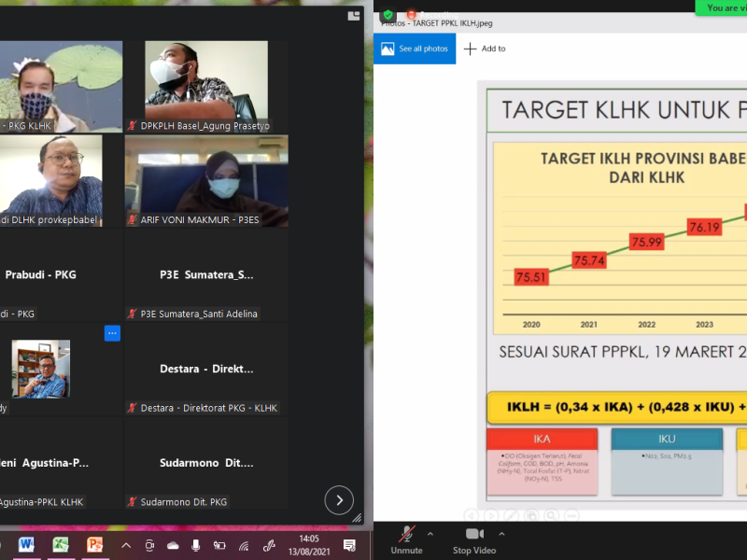Click the See all photos button
Screen dimensions: 747x560
click(415, 48)
